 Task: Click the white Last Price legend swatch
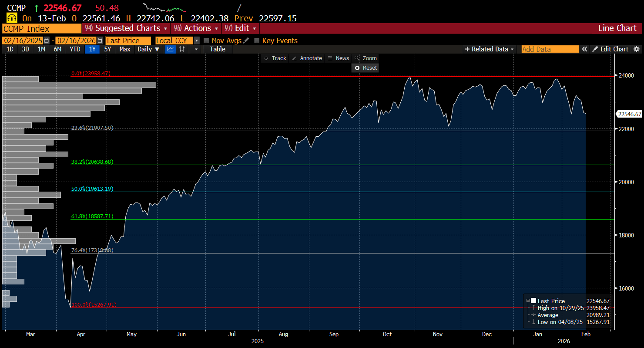pos(533,301)
